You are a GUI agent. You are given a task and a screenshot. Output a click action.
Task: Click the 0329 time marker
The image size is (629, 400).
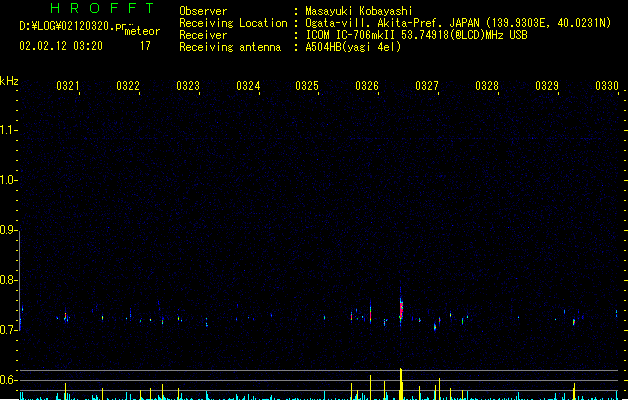(547, 86)
